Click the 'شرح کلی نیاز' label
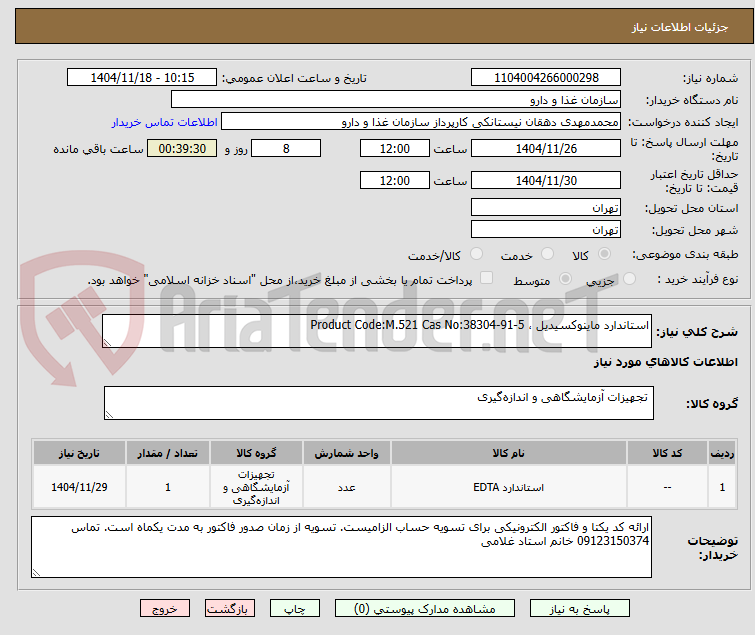 [x=697, y=332]
